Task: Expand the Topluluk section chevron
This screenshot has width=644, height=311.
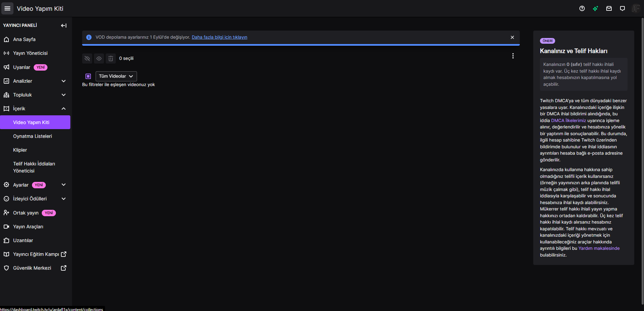Action: point(64,95)
